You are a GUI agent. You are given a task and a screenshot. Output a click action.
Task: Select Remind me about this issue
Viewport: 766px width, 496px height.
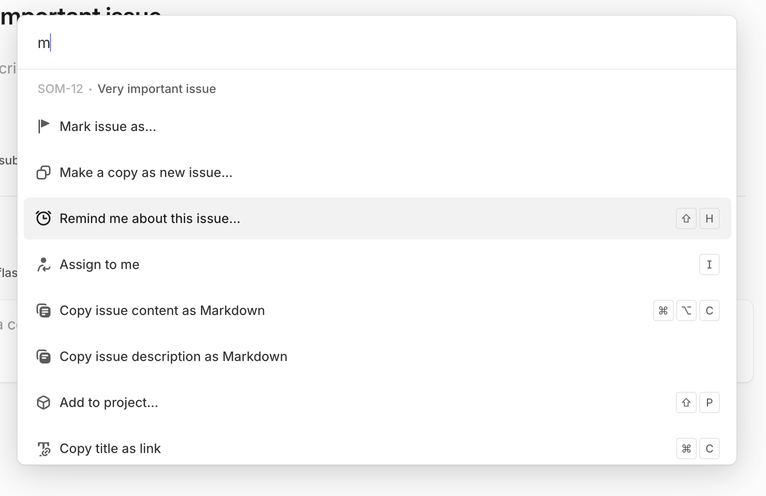pyautogui.click(x=150, y=218)
